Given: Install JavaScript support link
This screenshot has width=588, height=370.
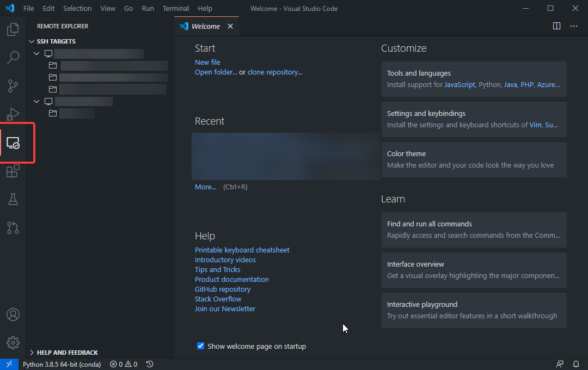Looking at the screenshot, I should pyautogui.click(x=460, y=85).
